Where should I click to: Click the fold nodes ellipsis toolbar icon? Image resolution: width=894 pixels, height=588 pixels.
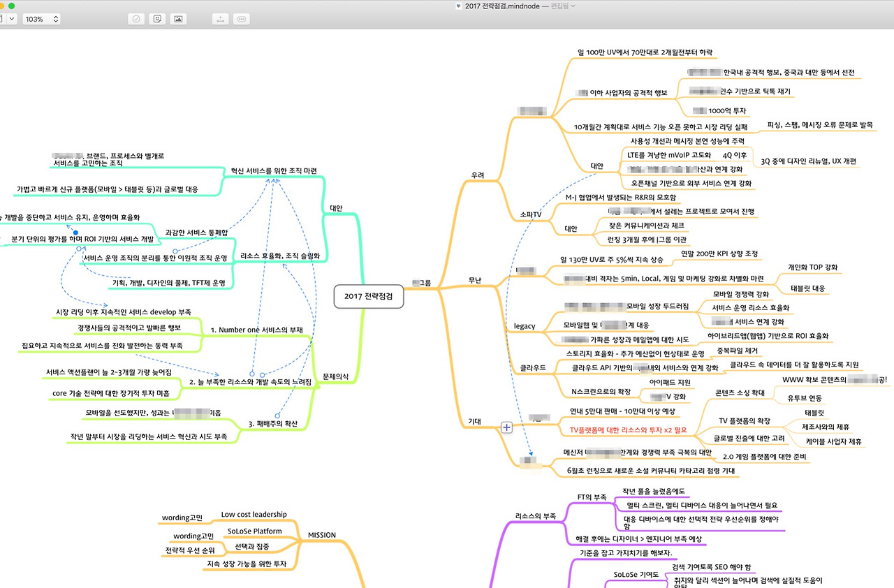(x=241, y=19)
